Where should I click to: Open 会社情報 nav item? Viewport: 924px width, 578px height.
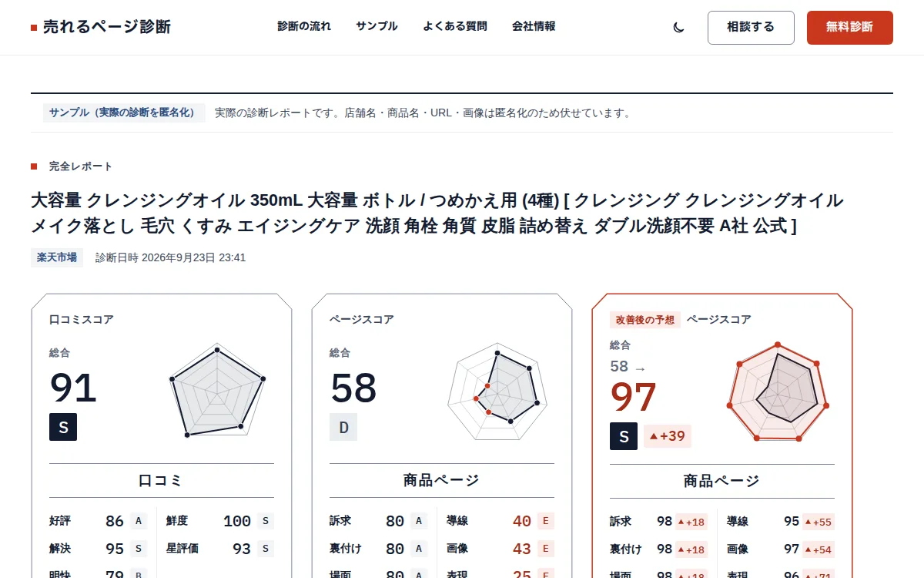pyautogui.click(x=534, y=26)
